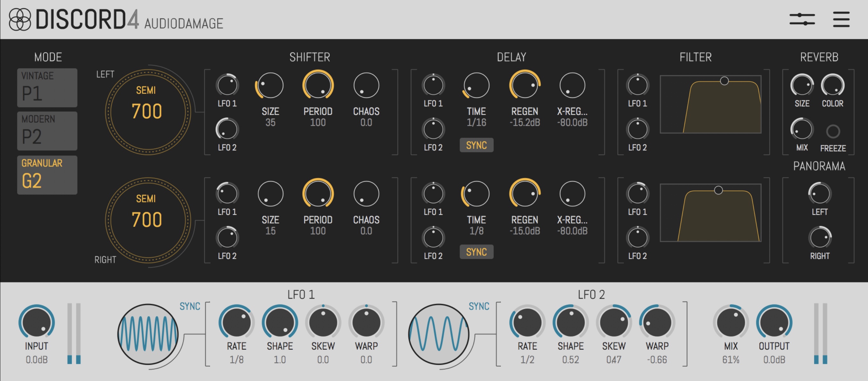Select the MODERN P2 mode
Screen dimensions: 868x381
pos(47,131)
